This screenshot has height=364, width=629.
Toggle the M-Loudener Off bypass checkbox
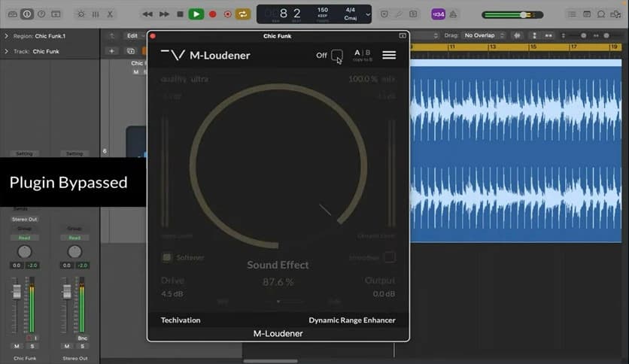click(337, 54)
